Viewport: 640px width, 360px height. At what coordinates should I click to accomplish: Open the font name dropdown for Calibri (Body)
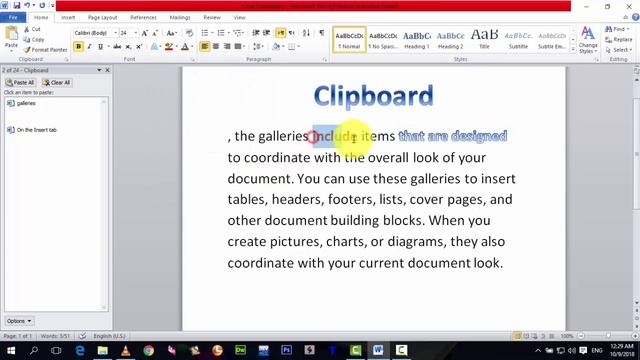pyautogui.click(x=116, y=33)
